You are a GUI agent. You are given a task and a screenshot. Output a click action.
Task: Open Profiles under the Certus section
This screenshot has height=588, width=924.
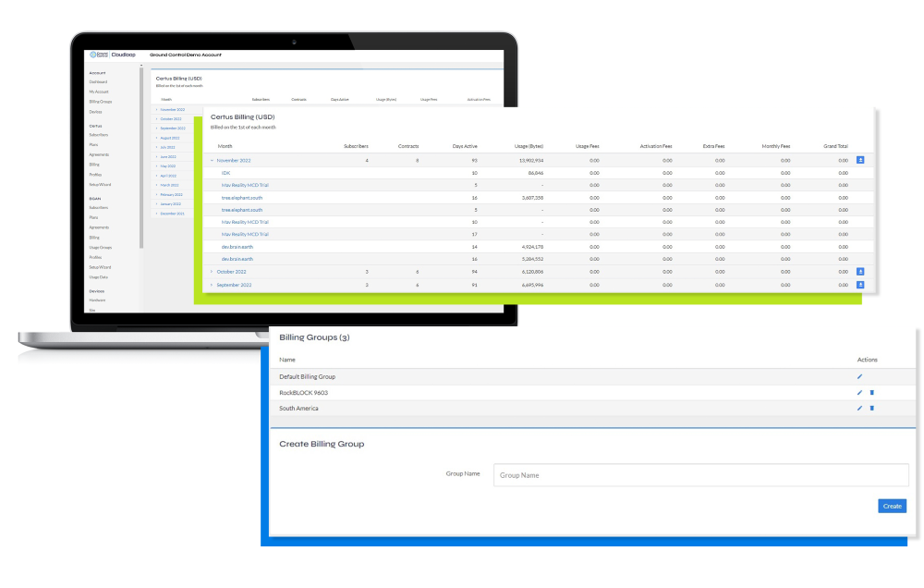95,175
